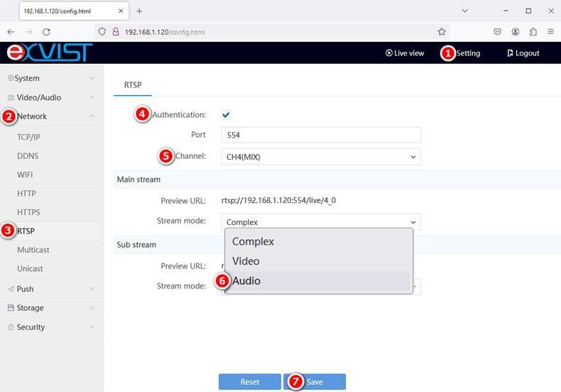Bookmark this page with the star icon
Image resolution: width=561 pixels, height=392 pixels.
(x=442, y=32)
